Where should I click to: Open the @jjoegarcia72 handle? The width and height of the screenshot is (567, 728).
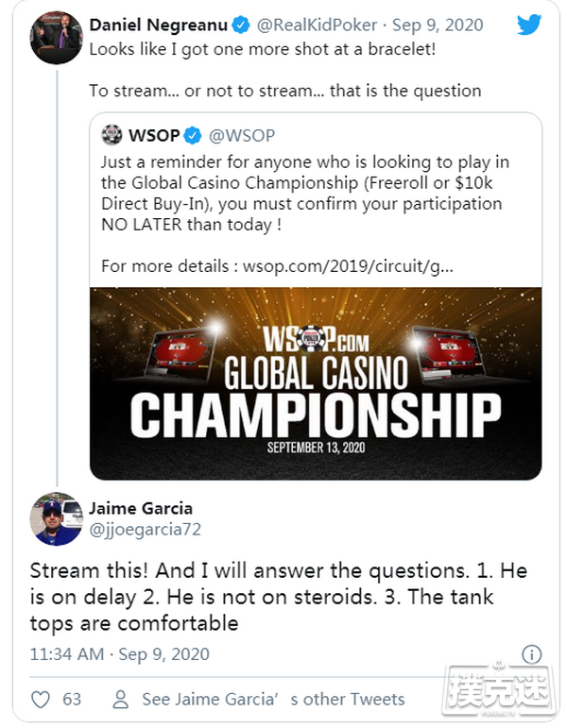click(x=145, y=530)
